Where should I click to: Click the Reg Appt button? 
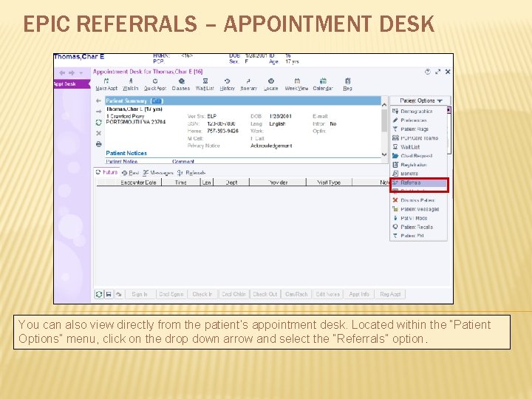click(390, 294)
